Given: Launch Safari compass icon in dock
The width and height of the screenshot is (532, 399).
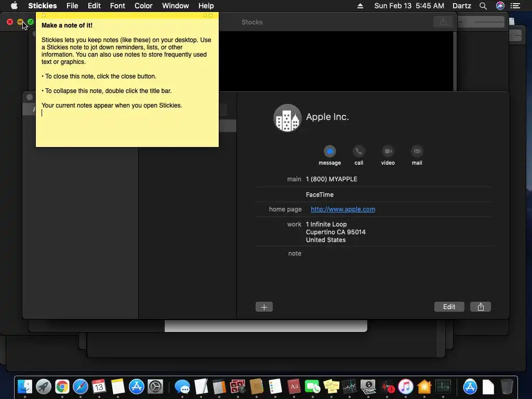Looking at the screenshot, I should point(81,387).
